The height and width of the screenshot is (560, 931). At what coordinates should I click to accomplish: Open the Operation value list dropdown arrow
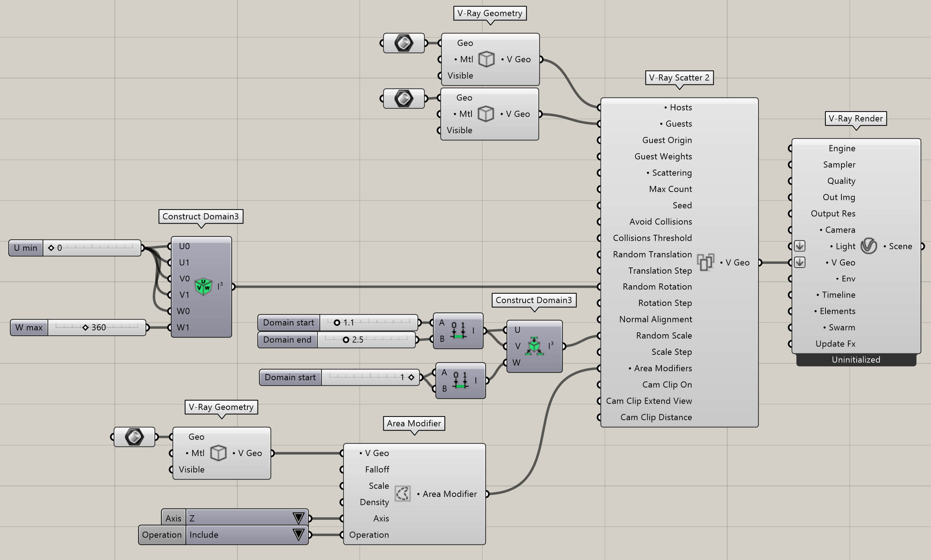pos(298,535)
